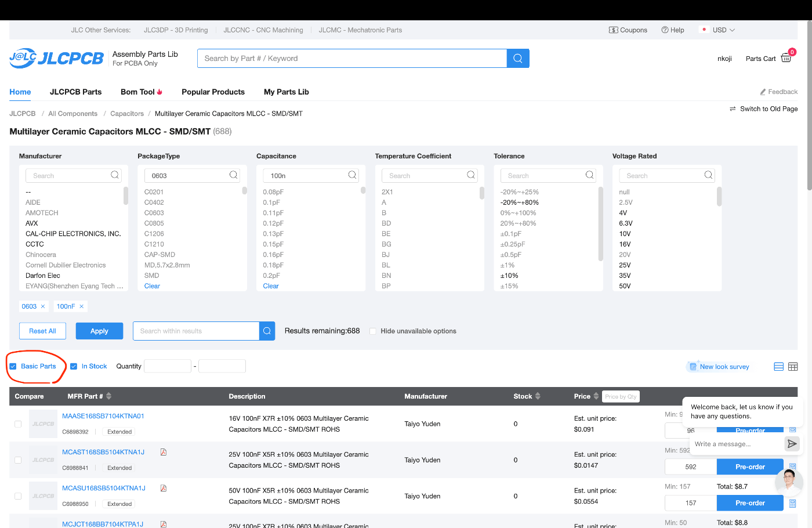Sort the table by Stock arrows
Viewport: 812px width, 528px height.
tap(538, 396)
